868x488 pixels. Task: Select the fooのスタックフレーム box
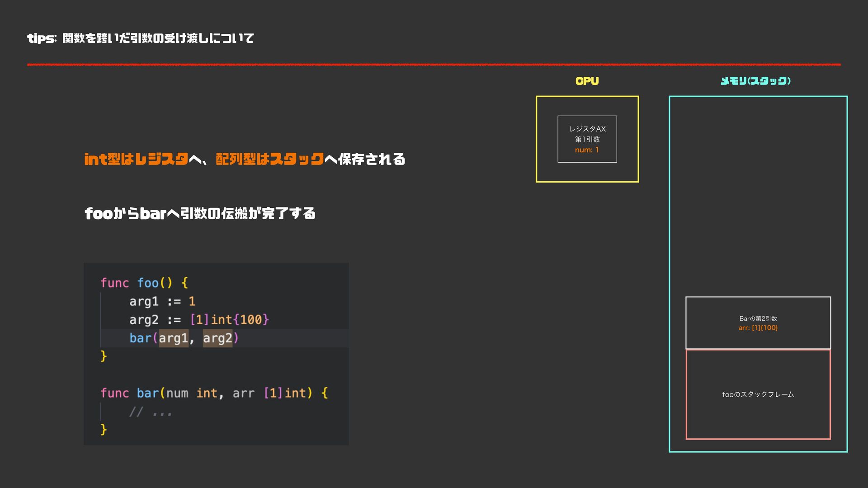[x=758, y=394]
